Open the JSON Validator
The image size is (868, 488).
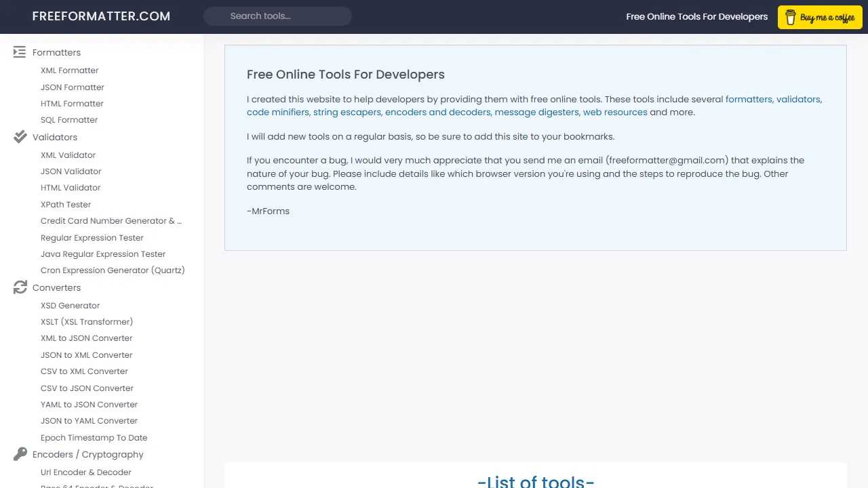71,171
